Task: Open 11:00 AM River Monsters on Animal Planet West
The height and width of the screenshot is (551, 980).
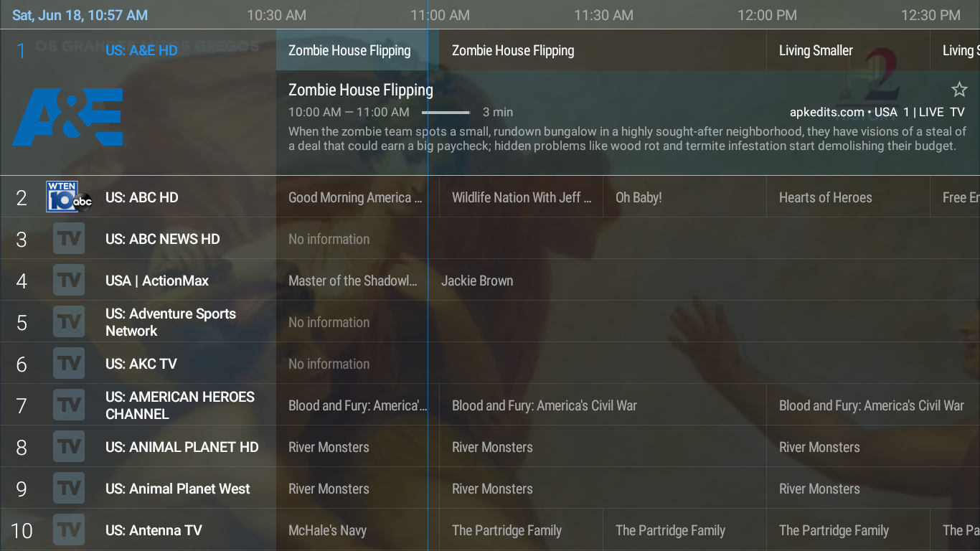Action: (603, 489)
